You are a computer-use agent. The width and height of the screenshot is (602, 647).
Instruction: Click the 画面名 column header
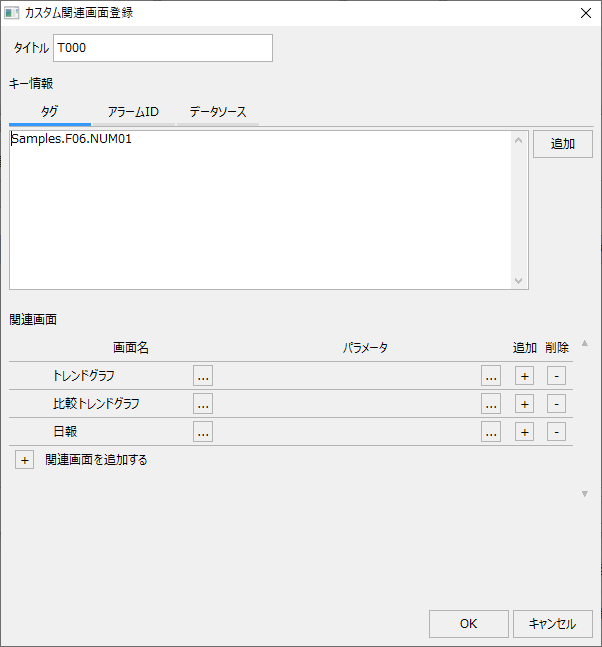coord(131,347)
